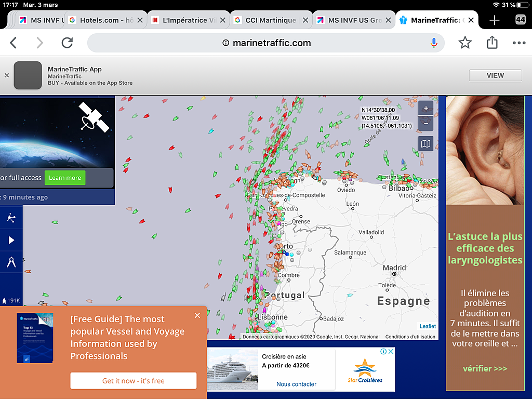Tap the address bar showing marinetraffic.com
This screenshot has width=532, height=399.
266,43
